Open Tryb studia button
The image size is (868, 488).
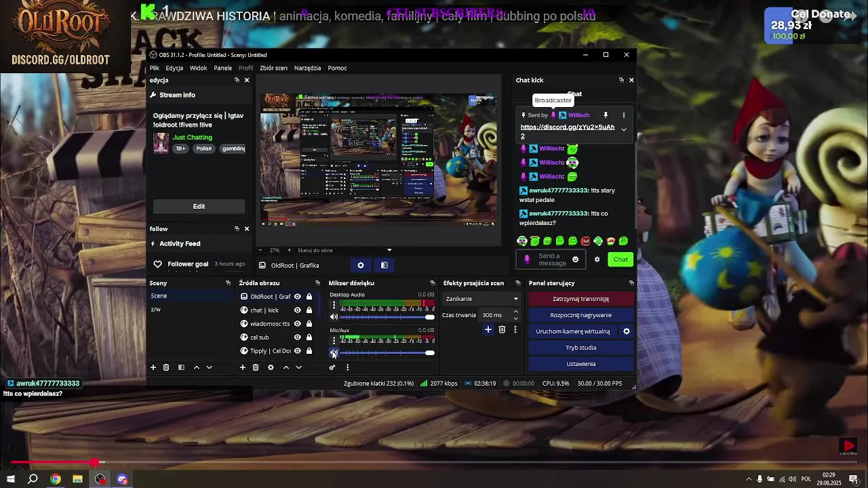point(580,348)
